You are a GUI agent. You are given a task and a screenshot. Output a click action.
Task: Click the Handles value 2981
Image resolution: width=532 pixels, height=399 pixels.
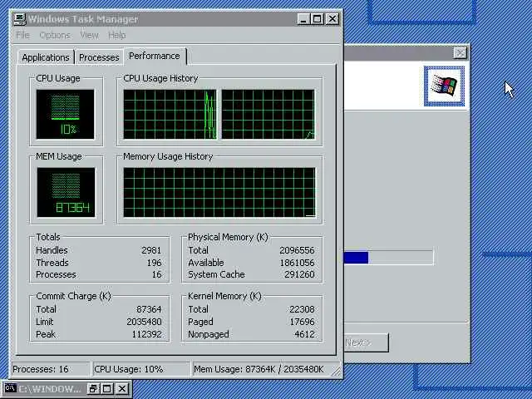point(151,250)
